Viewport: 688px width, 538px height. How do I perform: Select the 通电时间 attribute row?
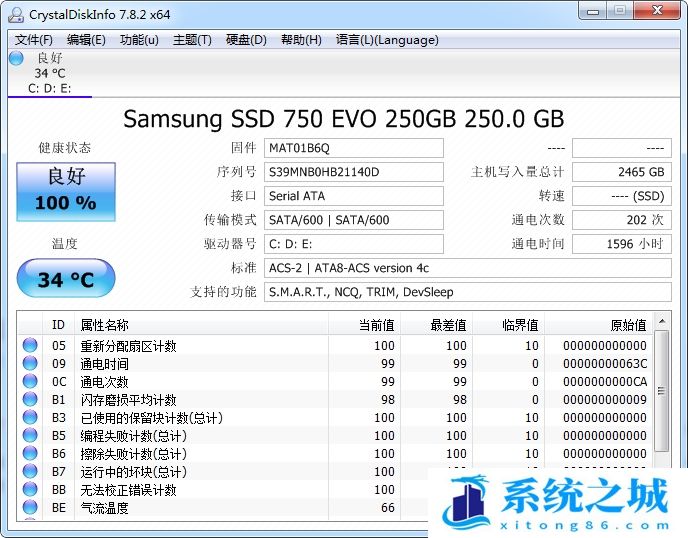(x=335, y=363)
